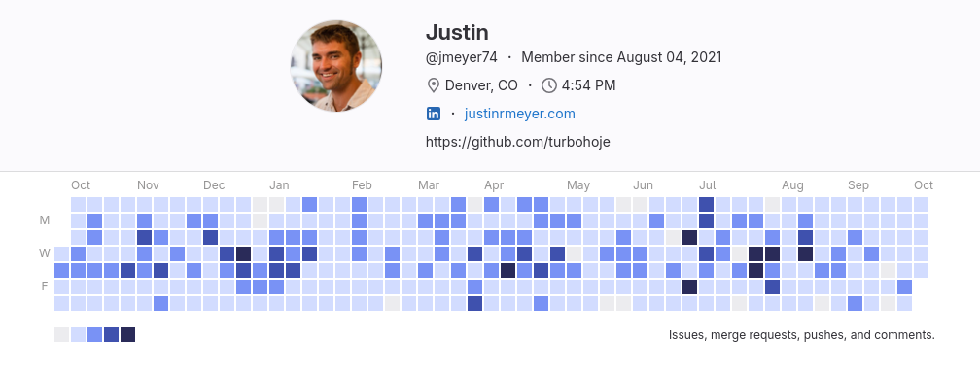Click the Aug month label above calendar
Image resolution: width=980 pixels, height=368 pixels.
pos(792,185)
